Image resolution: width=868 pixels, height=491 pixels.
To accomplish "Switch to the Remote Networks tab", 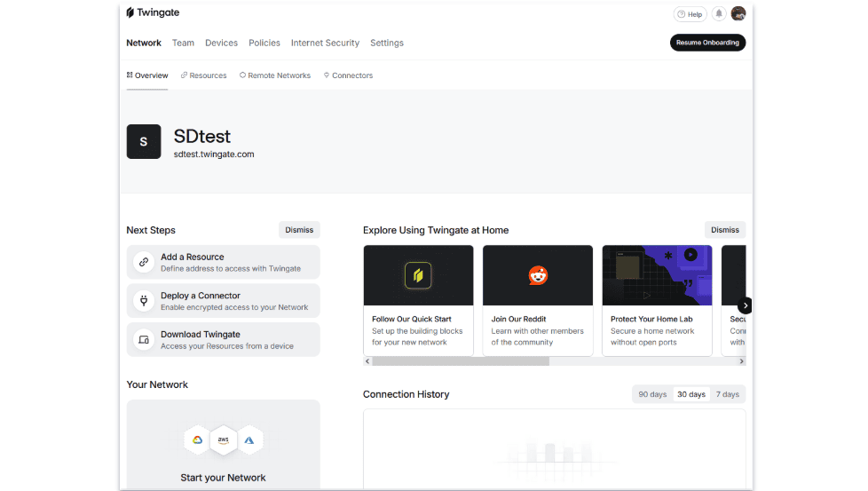I will 275,75.
